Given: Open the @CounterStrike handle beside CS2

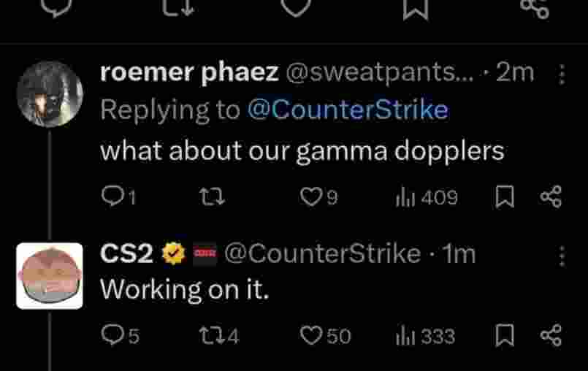Looking at the screenshot, I should pyautogui.click(x=321, y=253).
